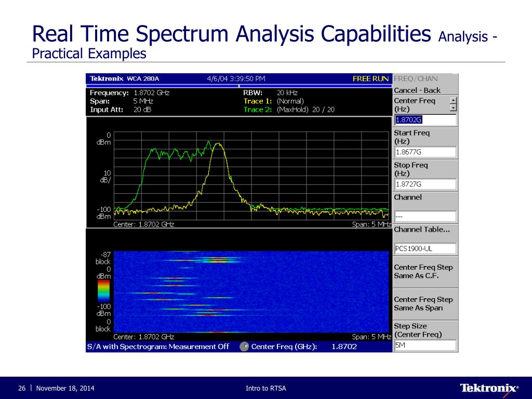Click the Center Freq down stepper arrow

453,108
